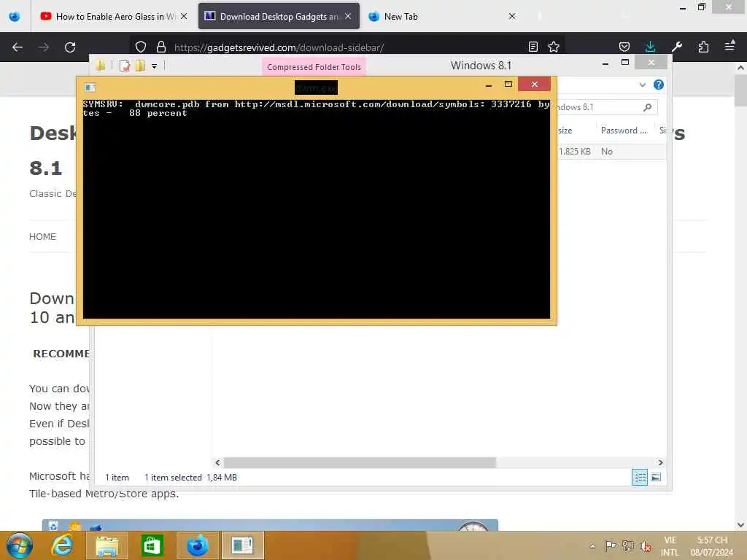The height and width of the screenshot is (560, 747).
Task: Bookmark this page with the star
Action: [x=554, y=47]
